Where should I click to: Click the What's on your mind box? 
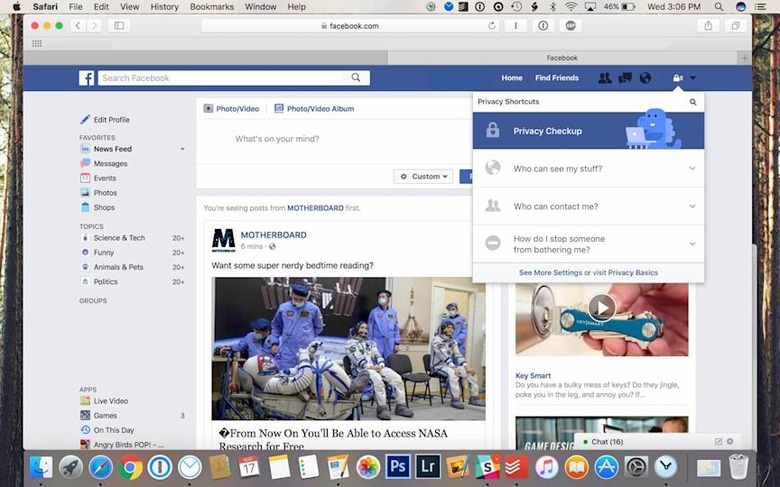tap(277, 139)
